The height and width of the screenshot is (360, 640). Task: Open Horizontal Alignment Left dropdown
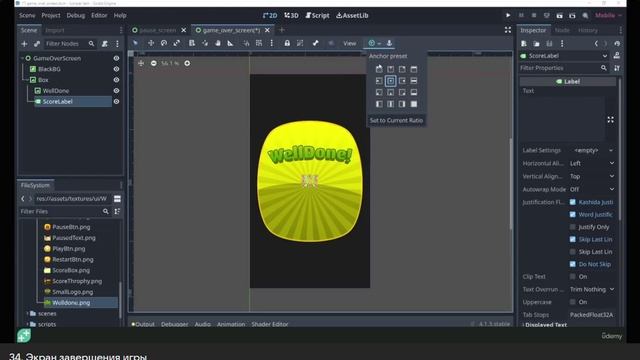[x=592, y=163]
